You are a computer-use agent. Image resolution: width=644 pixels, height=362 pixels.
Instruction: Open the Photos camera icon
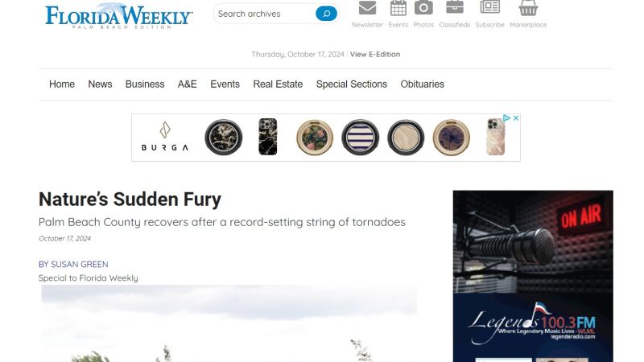[x=423, y=8]
